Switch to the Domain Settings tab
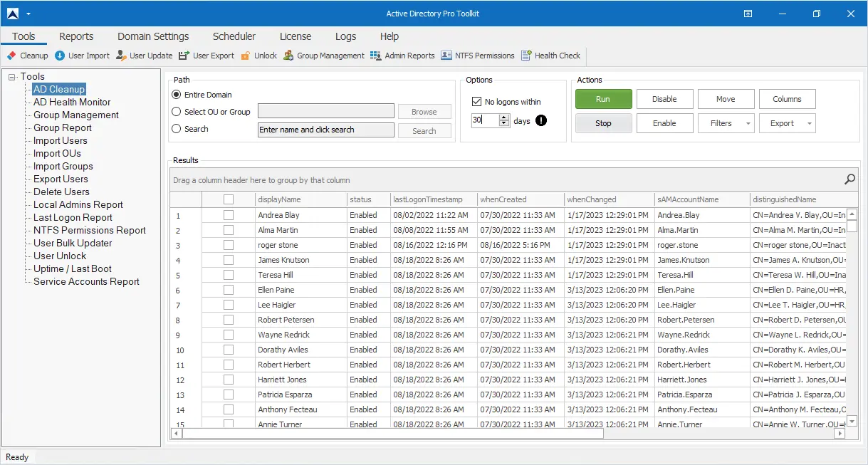The image size is (868, 465). [153, 36]
